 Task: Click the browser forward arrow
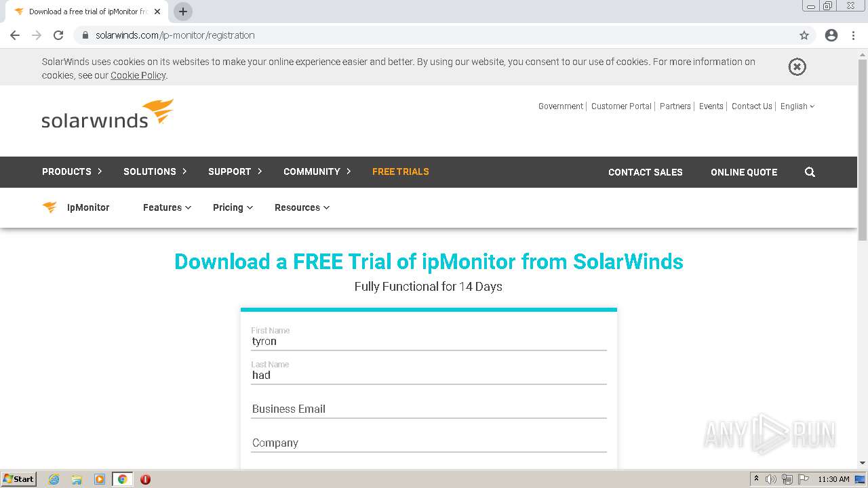37,35
